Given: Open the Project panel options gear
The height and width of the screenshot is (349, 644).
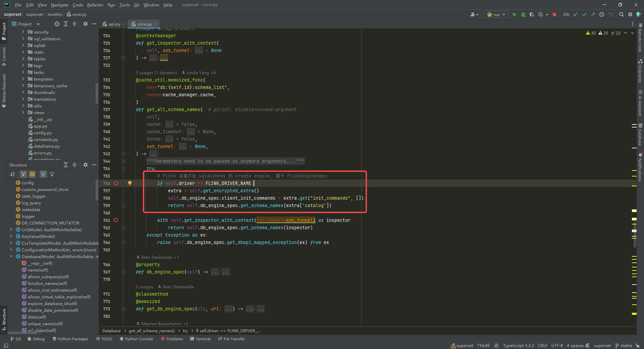Looking at the screenshot, I should click(x=86, y=24).
